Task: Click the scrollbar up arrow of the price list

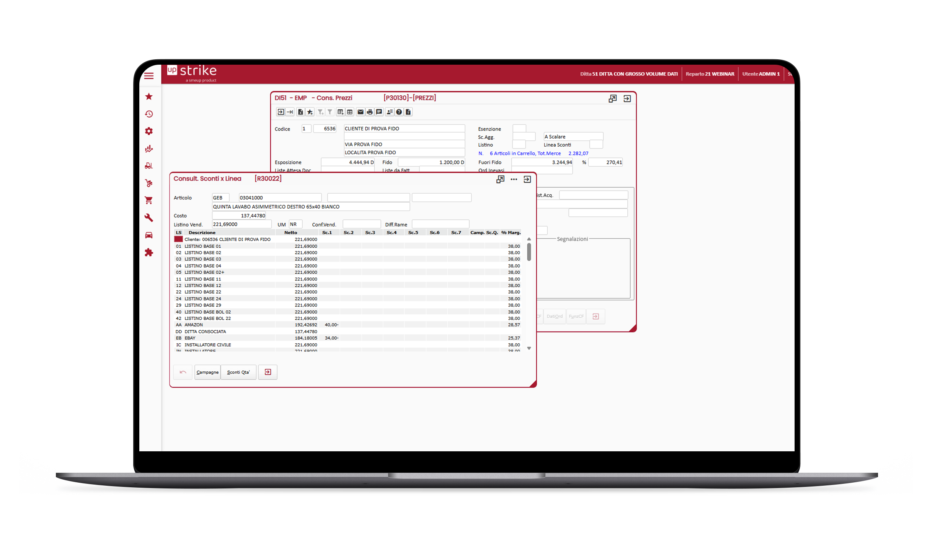Action: click(x=529, y=239)
